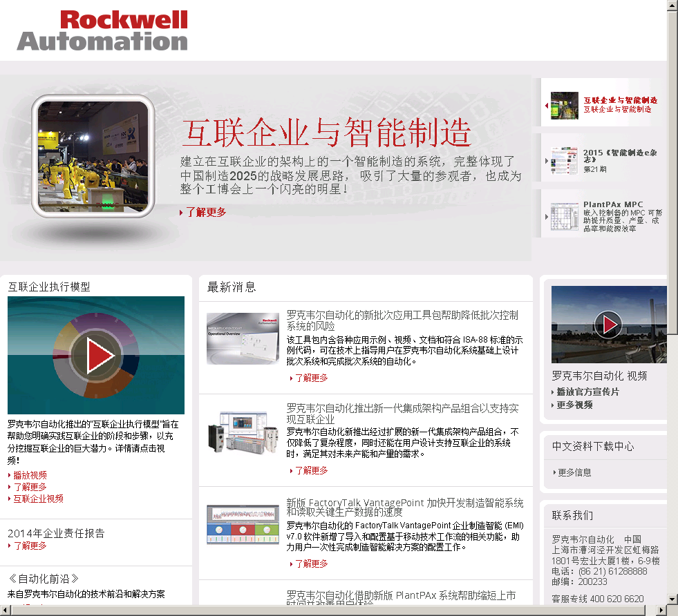Viewport: 678px width, 616px height.
Task: Click the 《自动化前沿》 heading
Action: point(44,579)
